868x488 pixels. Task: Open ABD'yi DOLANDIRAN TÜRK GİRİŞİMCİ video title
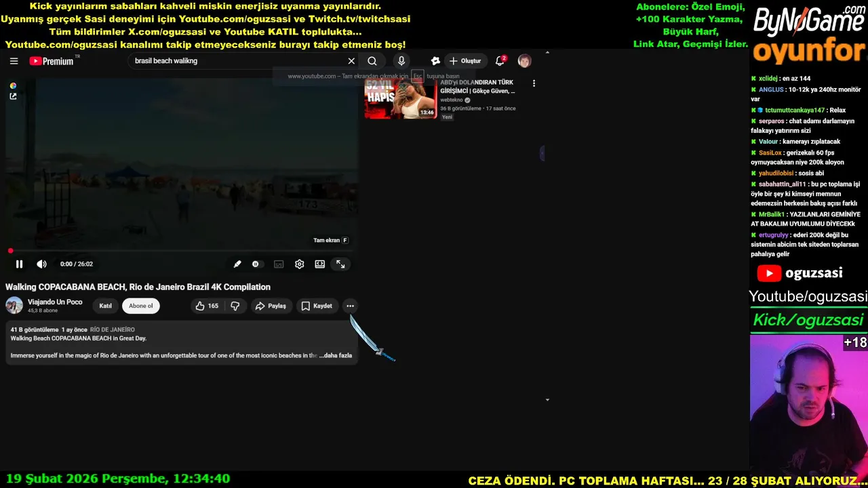tap(478, 86)
